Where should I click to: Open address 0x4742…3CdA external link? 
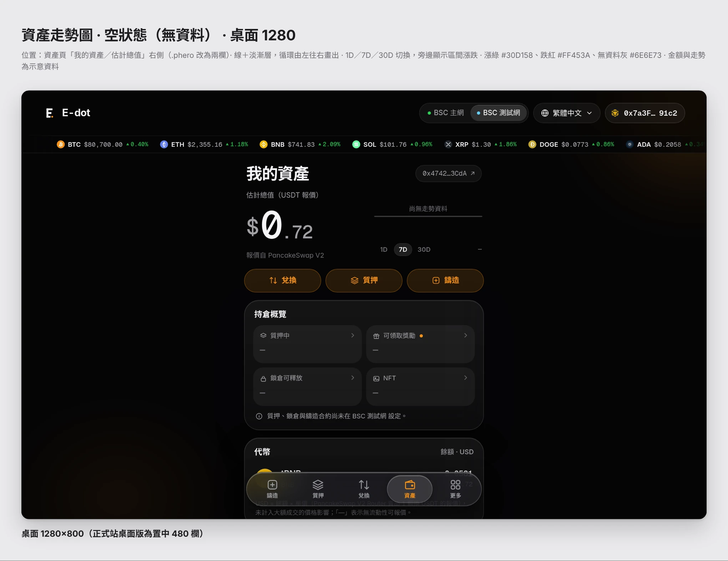tap(449, 174)
